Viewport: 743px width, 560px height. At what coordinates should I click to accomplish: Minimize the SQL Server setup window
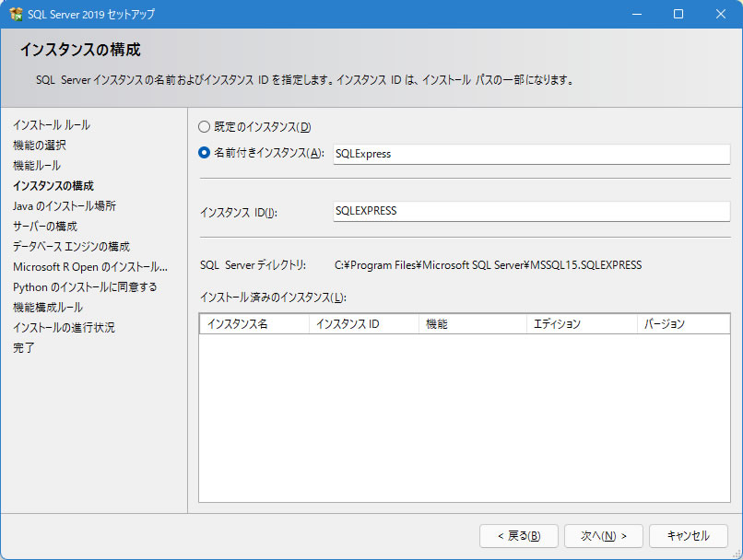click(x=636, y=15)
